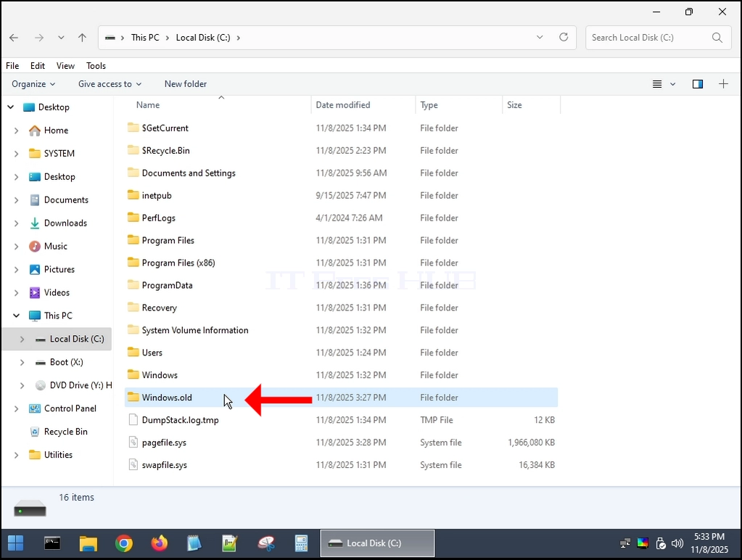Screen dimensions: 742x560
Task: Sort by the Name column header
Action: click(x=148, y=105)
